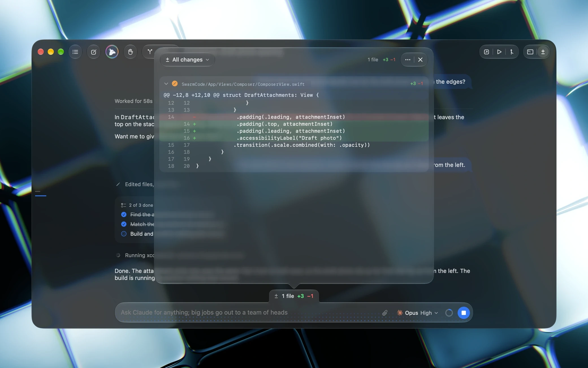
Task: Close the changes diff panel
Action: [420, 60]
